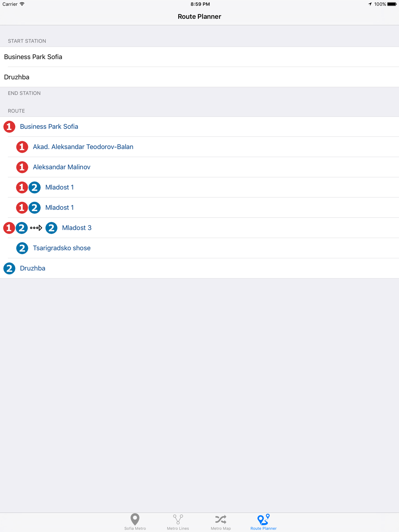
Task: Open Mladost 3 station in route
Action: (x=199, y=228)
